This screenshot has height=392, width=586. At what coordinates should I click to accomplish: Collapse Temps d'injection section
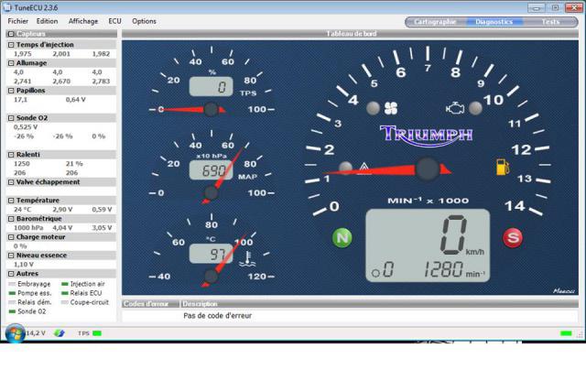coord(11,45)
